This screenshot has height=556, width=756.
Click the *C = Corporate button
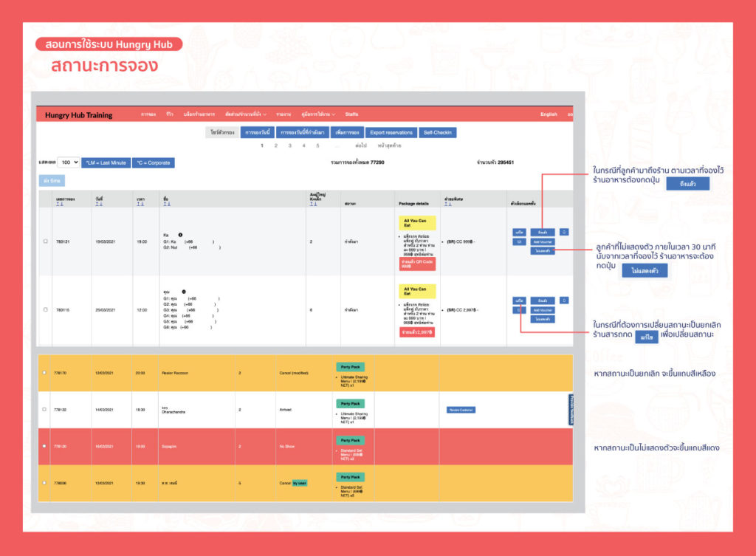(154, 163)
